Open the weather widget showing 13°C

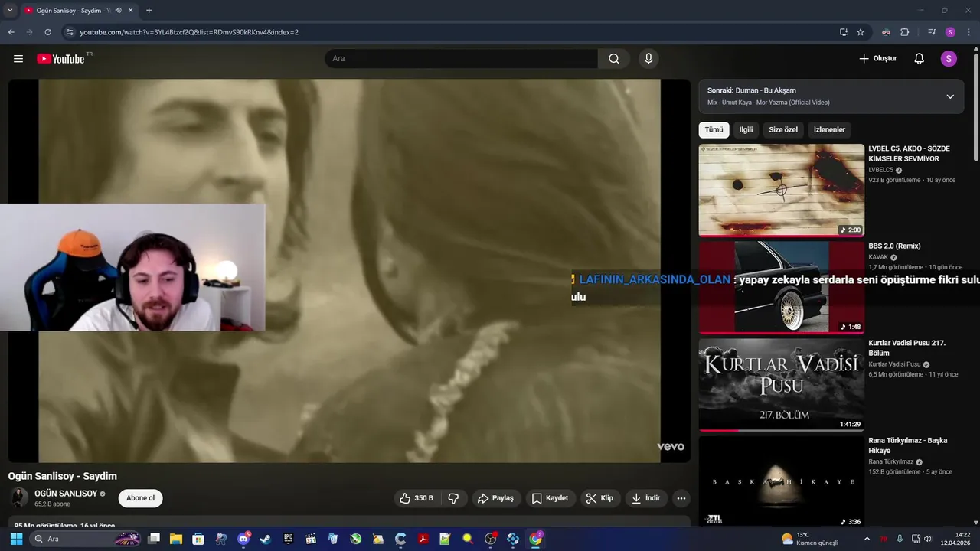tap(809, 539)
